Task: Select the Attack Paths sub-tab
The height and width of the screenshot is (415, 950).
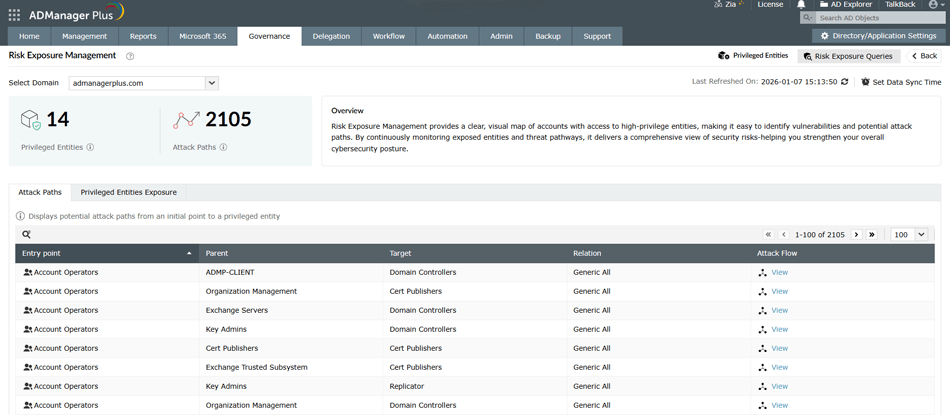Action: pos(39,192)
